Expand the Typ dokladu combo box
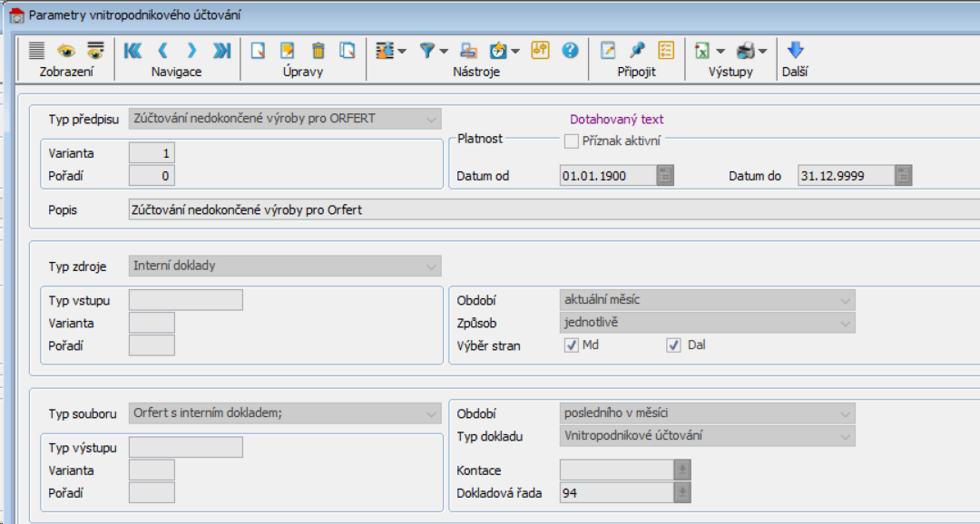 pyautogui.click(x=845, y=436)
